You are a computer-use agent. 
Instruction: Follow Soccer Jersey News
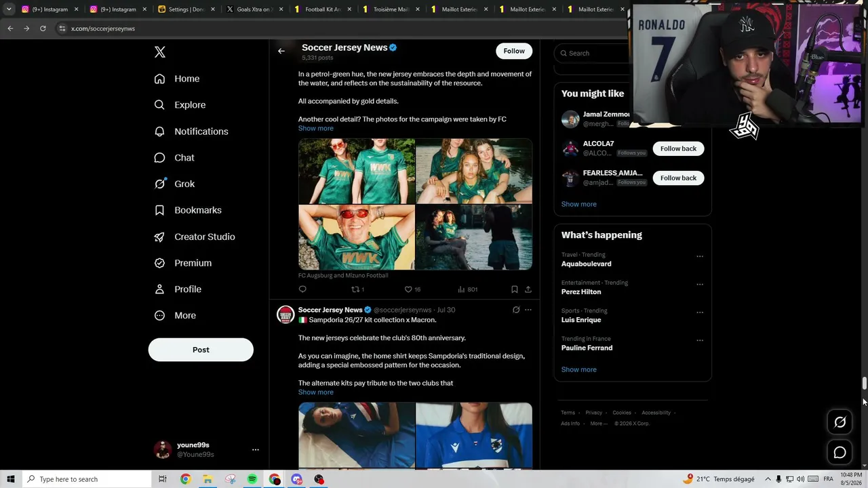(514, 51)
